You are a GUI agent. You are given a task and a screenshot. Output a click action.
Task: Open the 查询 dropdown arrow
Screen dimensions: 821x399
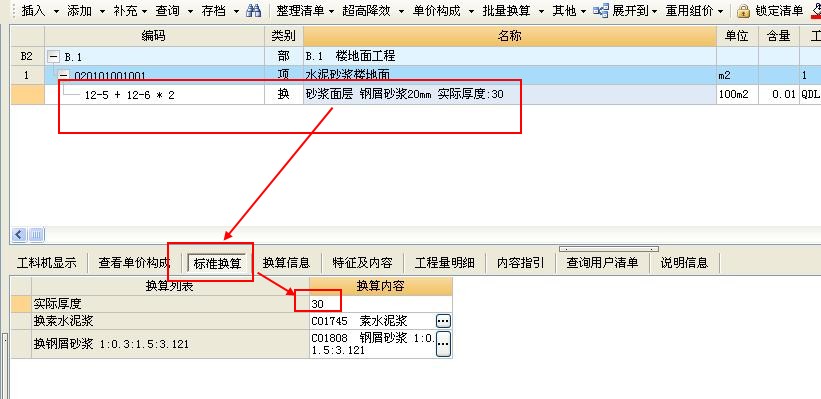click(x=191, y=11)
